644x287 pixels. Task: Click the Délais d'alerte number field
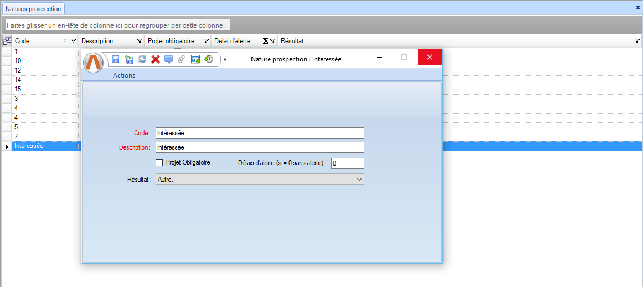point(347,163)
